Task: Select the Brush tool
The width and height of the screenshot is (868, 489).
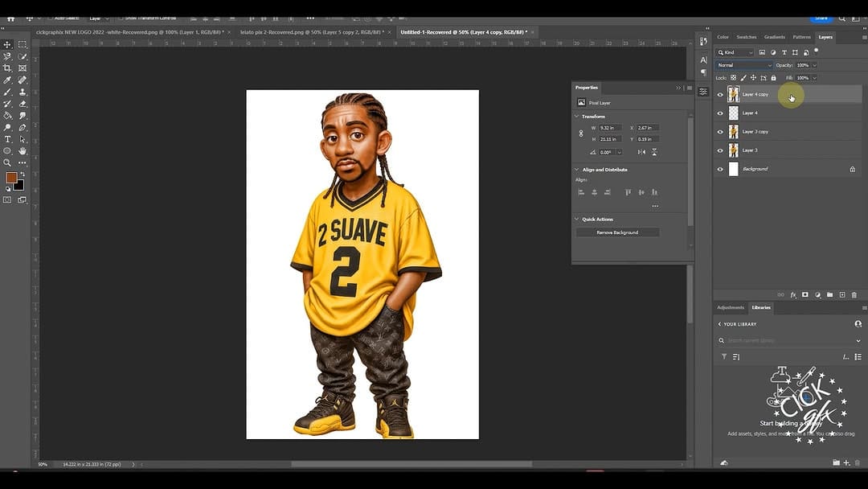Action: click(8, 92)
